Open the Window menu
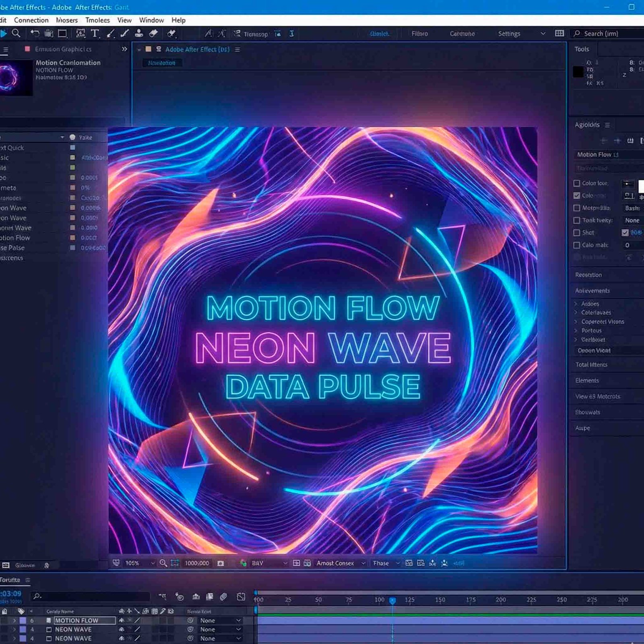The width and height of the screenshot is (644, 644). tap(151, 20)
